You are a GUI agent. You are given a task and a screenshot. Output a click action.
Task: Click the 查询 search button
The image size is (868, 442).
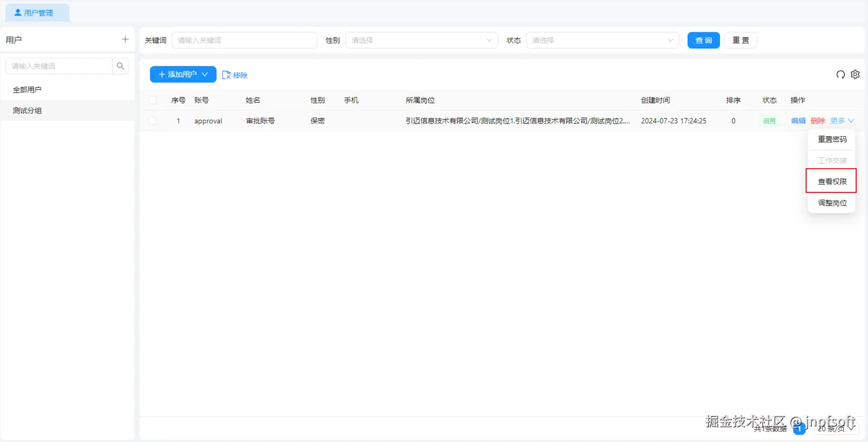[x=704, y=40]
